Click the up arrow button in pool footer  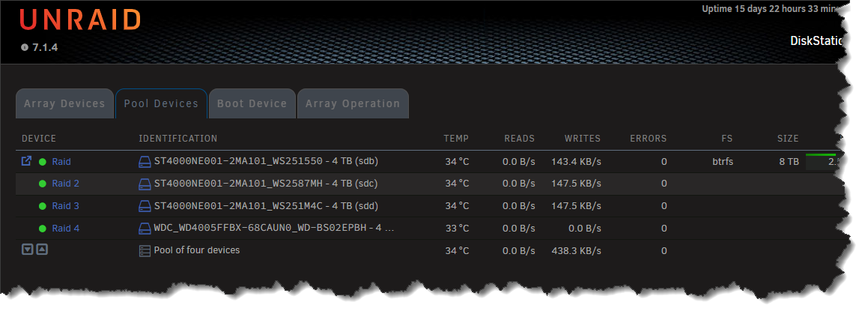click(42, 250)
